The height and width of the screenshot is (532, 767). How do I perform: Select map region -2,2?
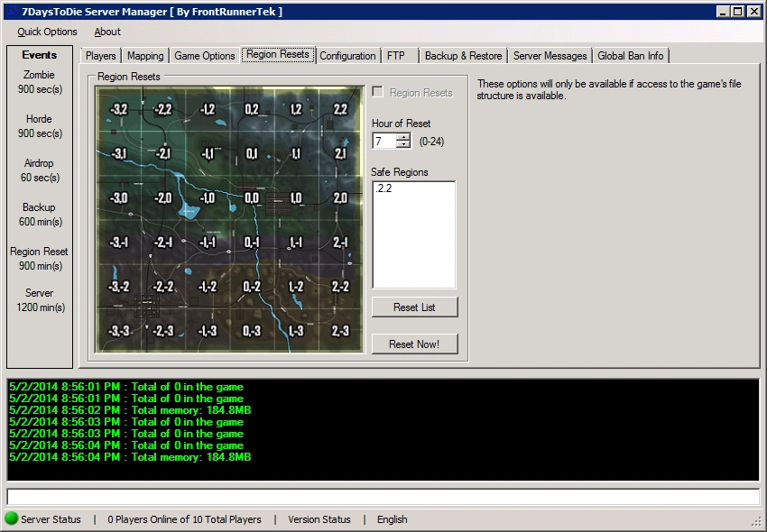(163, 109)
